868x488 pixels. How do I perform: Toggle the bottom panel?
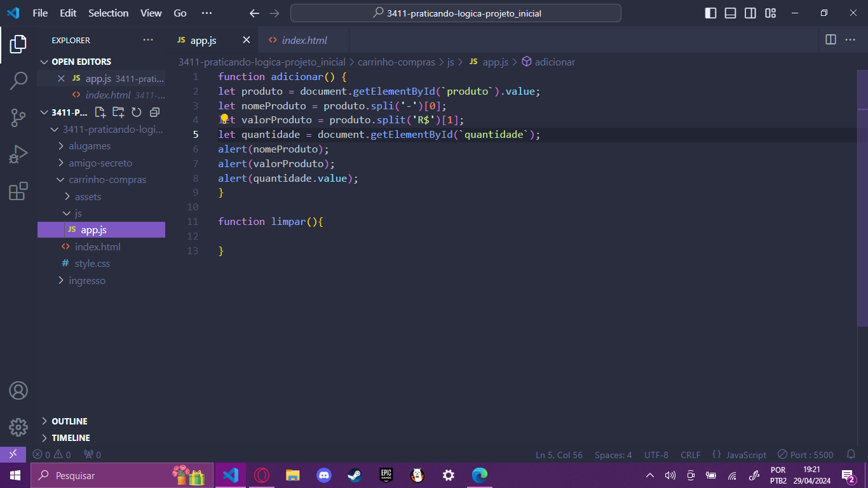(x=731, y=13)
